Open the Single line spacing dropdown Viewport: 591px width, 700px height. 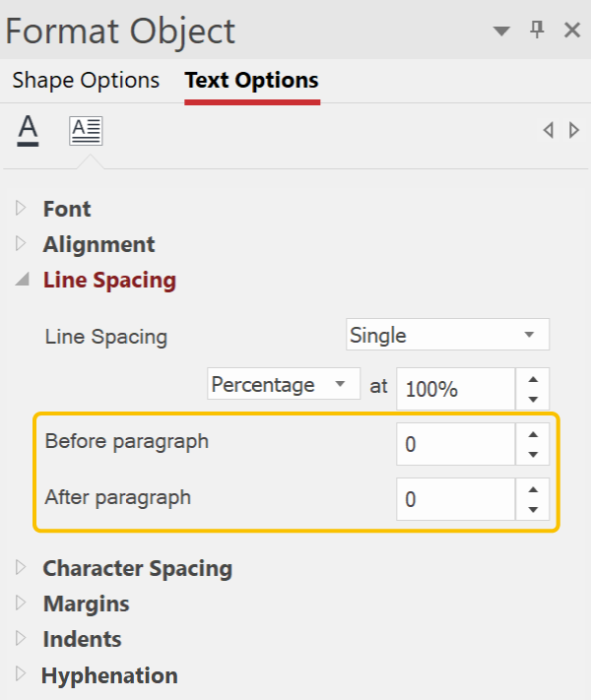447,335
